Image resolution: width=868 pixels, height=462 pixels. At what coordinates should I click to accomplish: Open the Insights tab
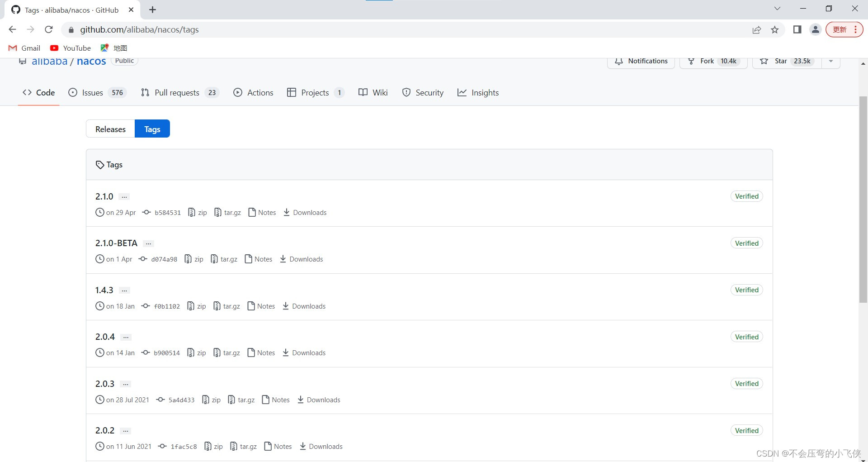click(478, 93)
